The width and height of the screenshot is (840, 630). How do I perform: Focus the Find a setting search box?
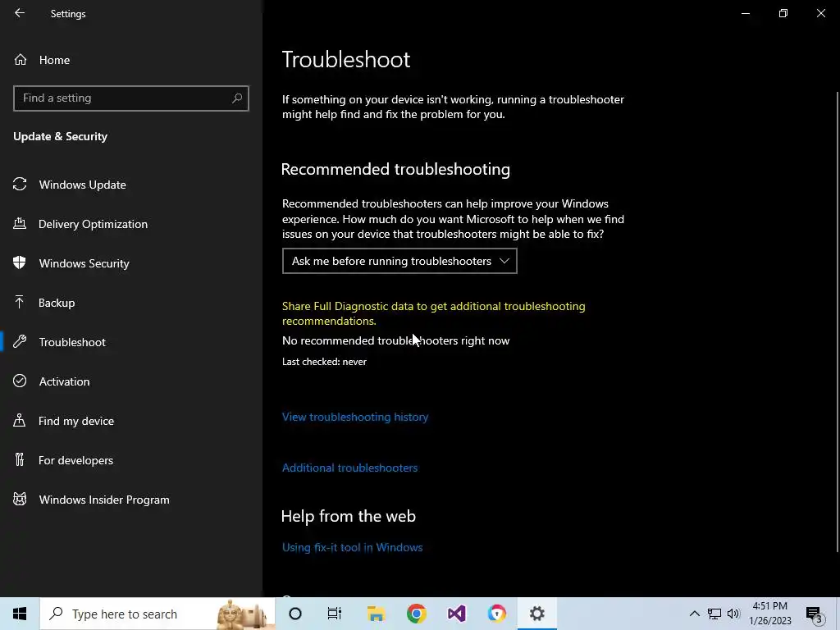click(130, 98)
